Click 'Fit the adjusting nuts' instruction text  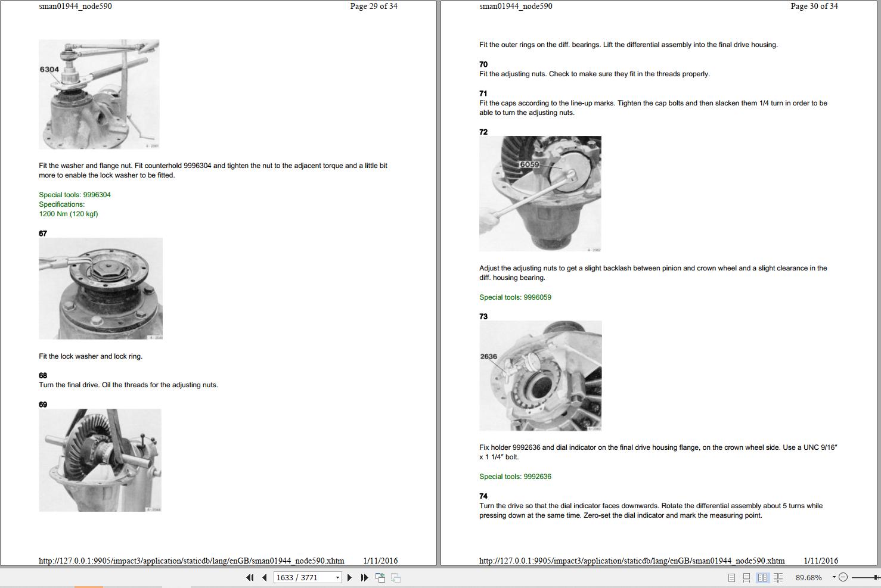594,74
